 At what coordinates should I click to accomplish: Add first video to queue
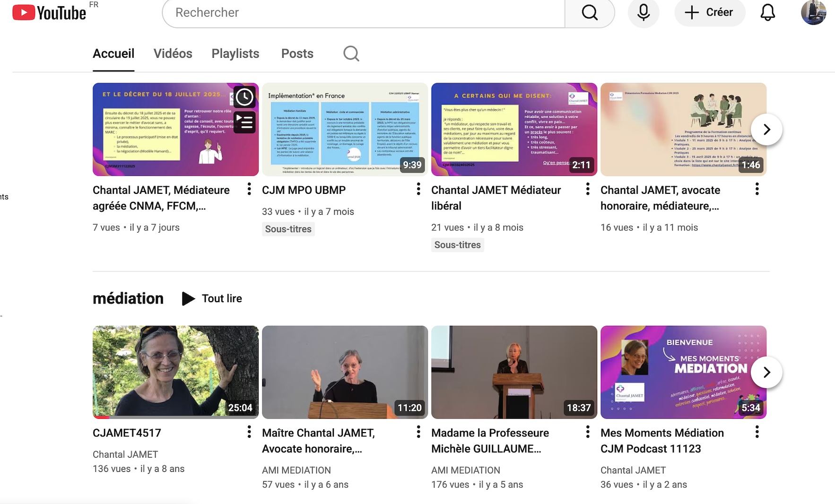[x=244, y=122]
